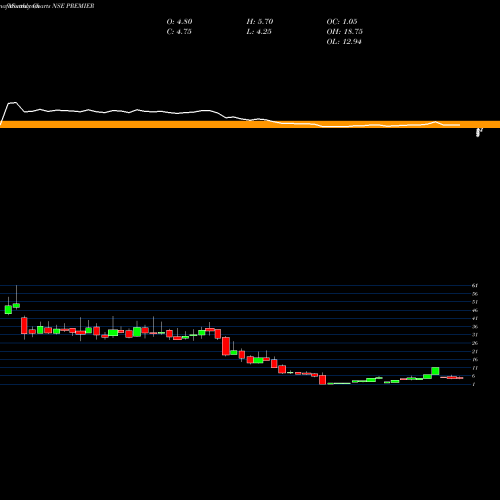Click the 1 price axis label
This screenshot has height=500, width=500.
pyautogui.click(x=474, y=384)
